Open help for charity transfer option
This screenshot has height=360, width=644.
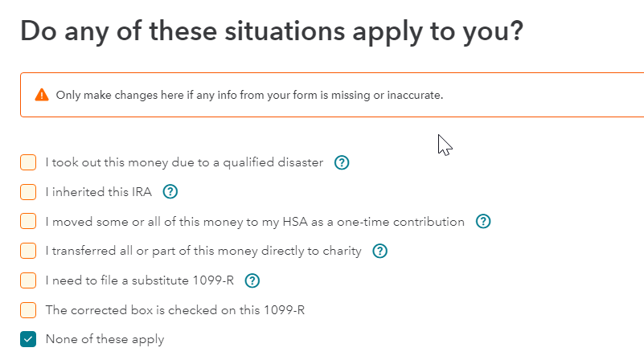pos(380,251)
